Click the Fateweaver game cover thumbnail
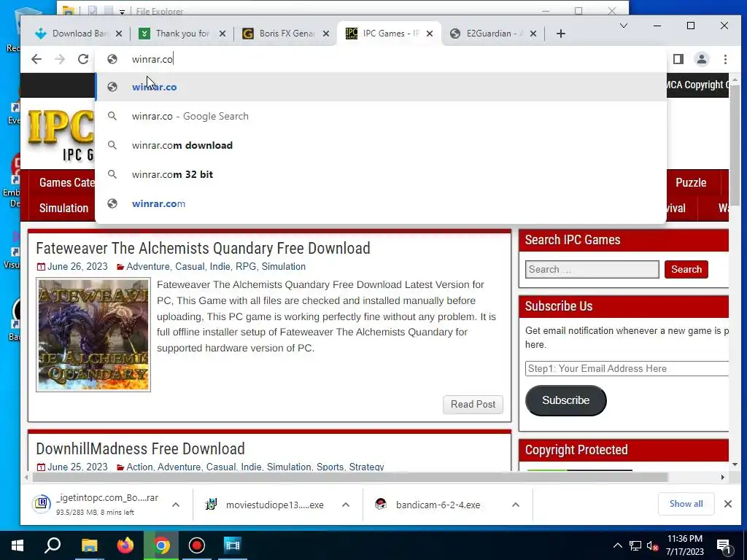Viewport: 747px width, 560px height. (93, 335)
